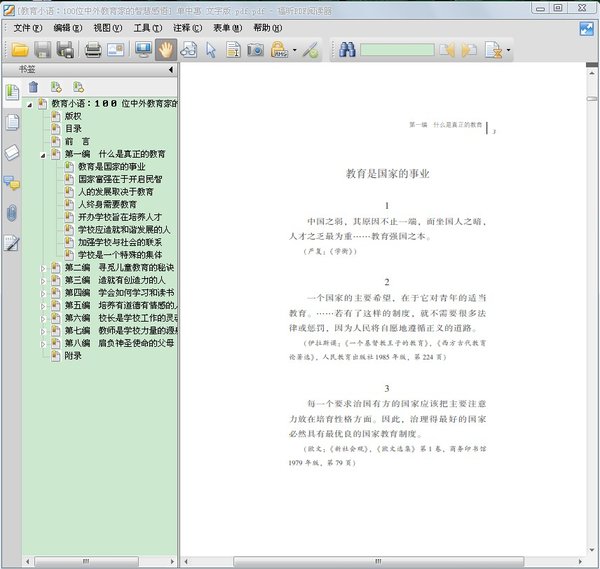Expand the 第五编 bookmark node
This screenshot has width=600, height=569.
click(43, 307)
